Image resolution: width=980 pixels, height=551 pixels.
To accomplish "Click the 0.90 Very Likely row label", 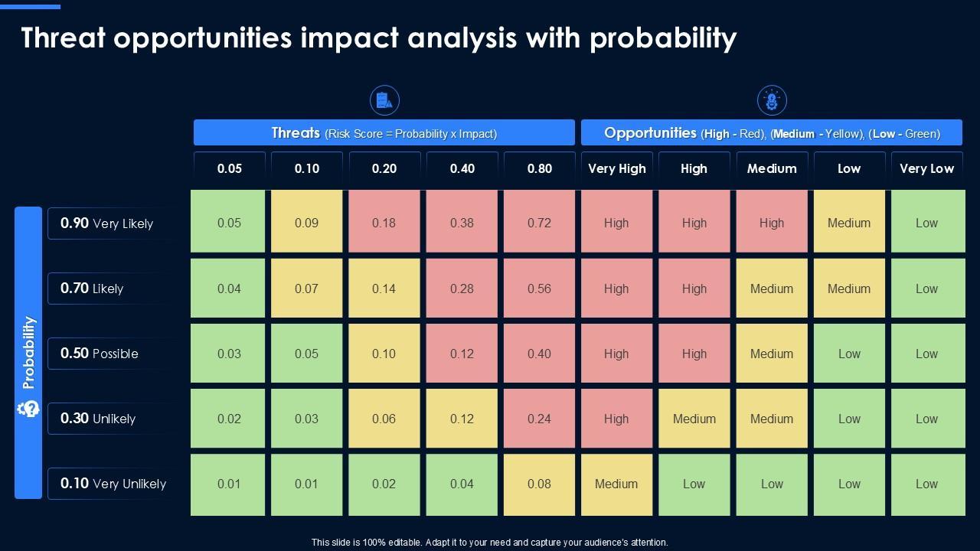I will tap(107, 223).
